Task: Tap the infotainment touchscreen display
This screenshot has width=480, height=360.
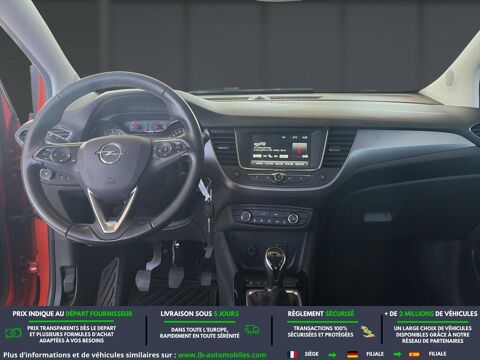Action: [x=280, y=149]
